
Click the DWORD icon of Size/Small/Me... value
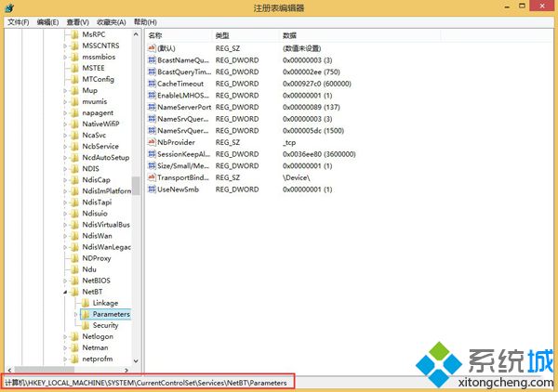point(152,165)
